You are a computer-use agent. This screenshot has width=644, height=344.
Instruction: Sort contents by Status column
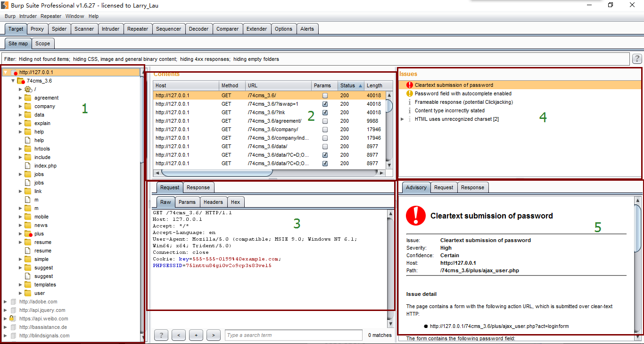click(x=351, y=85)
